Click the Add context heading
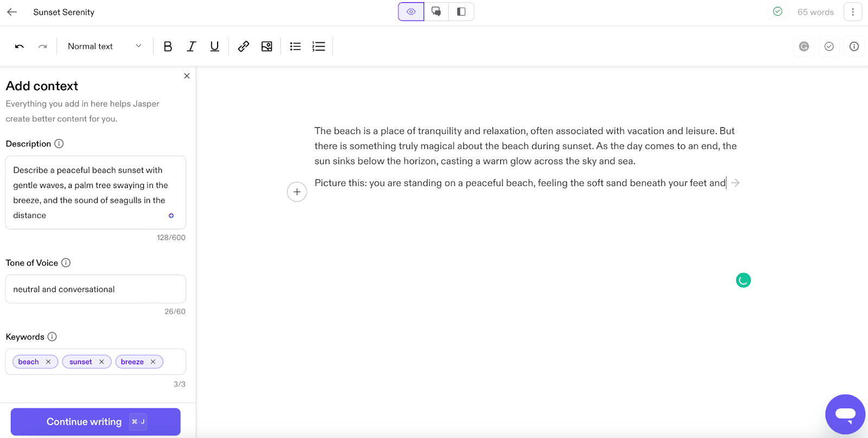 point(42,86)
